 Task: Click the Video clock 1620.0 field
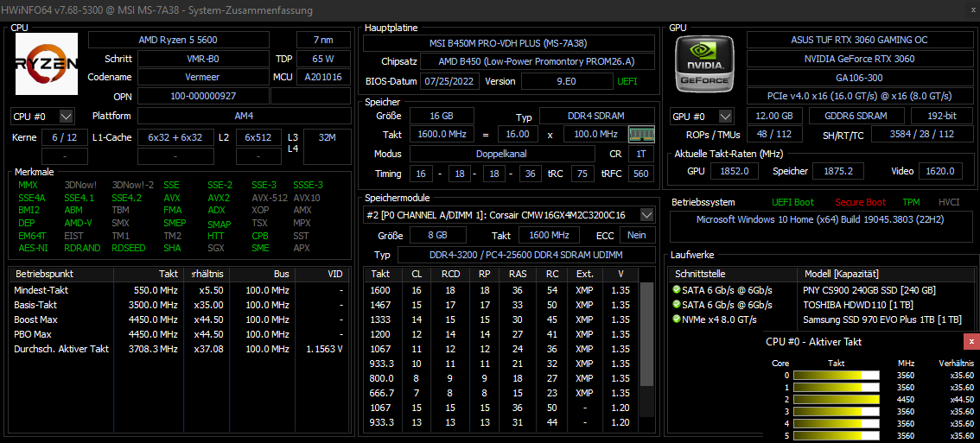[x=939, y=171]
